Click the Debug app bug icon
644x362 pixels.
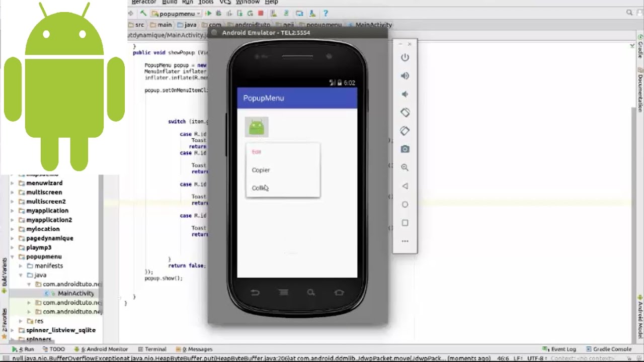[x=218, y=14]
